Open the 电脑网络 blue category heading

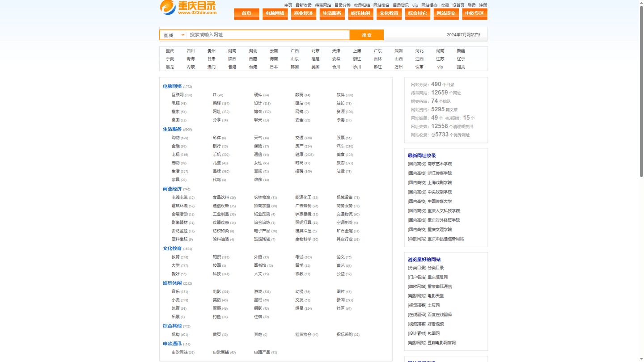(x=172, y=86)
